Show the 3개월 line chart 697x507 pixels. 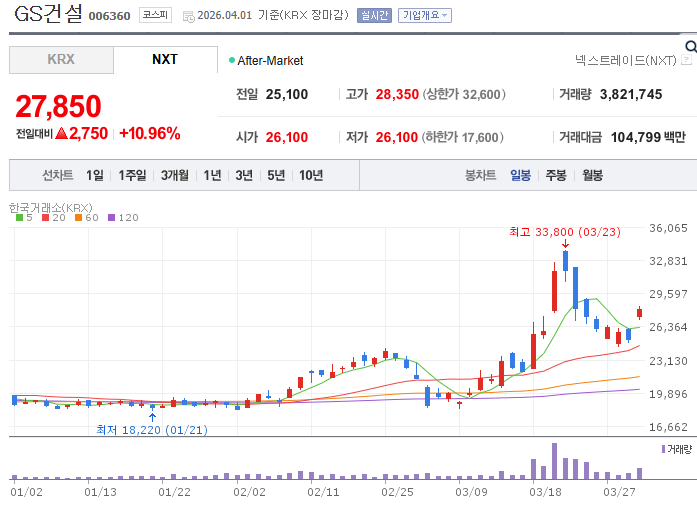pos(175,176)
